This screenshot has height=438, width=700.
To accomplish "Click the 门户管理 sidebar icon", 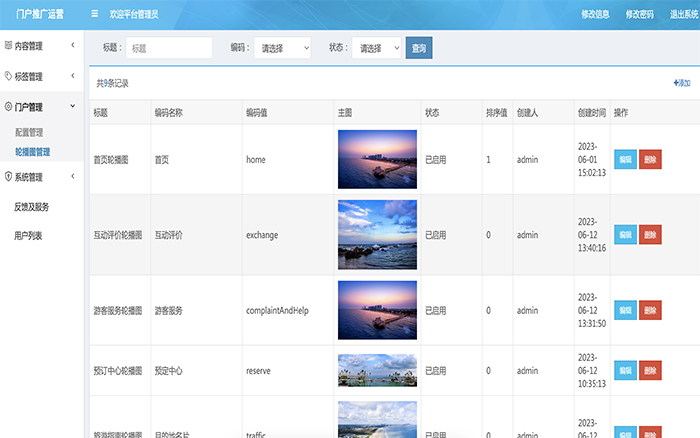I will point(8,107).
